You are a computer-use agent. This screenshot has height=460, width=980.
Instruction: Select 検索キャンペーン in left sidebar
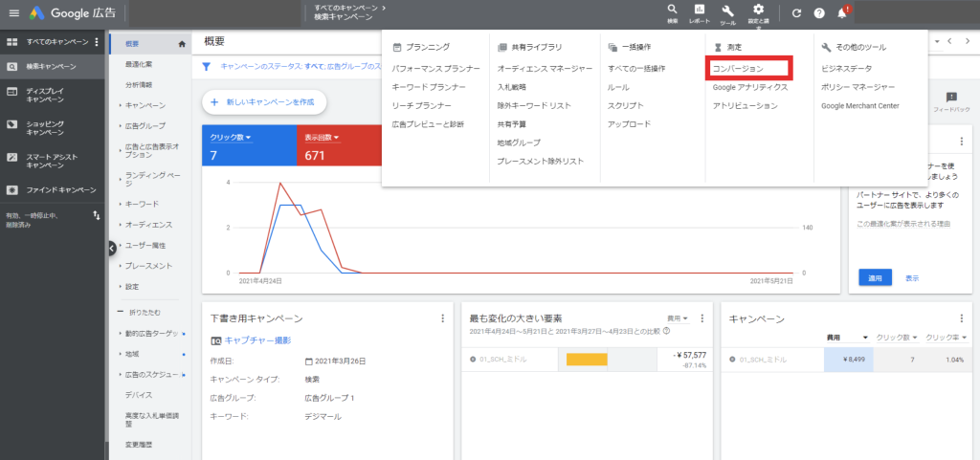tap(52, 66)
